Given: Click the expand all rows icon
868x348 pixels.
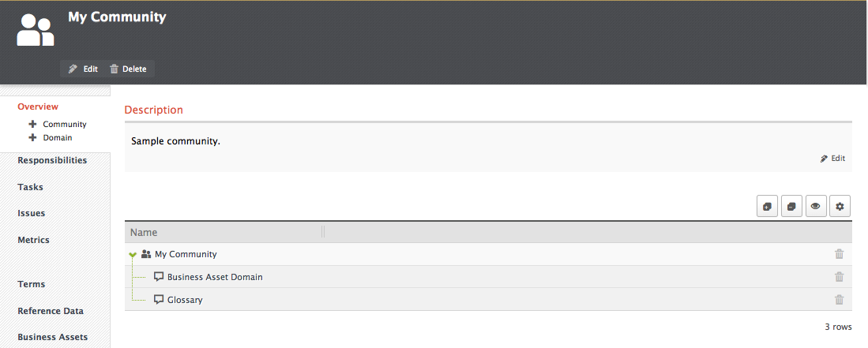Looking at the screenshot, I should coord(767,207).
